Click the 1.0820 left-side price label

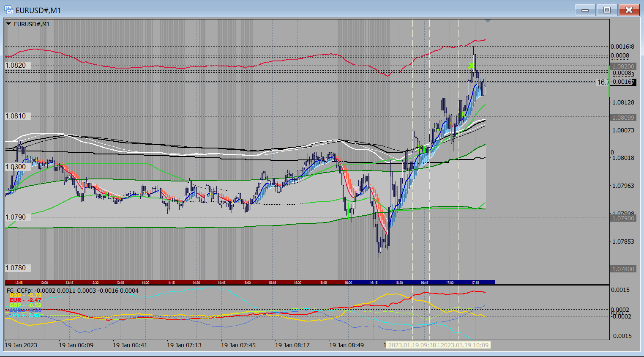(x=16, y=65)
